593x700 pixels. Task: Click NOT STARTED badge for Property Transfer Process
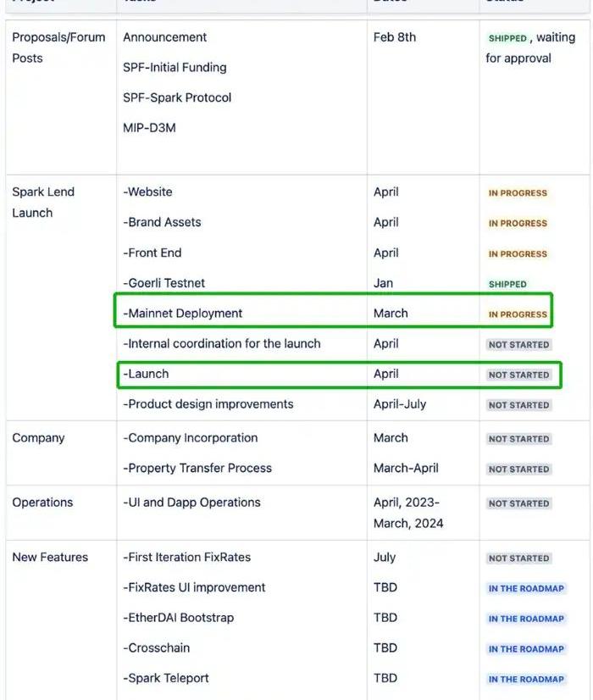(518, 469)
